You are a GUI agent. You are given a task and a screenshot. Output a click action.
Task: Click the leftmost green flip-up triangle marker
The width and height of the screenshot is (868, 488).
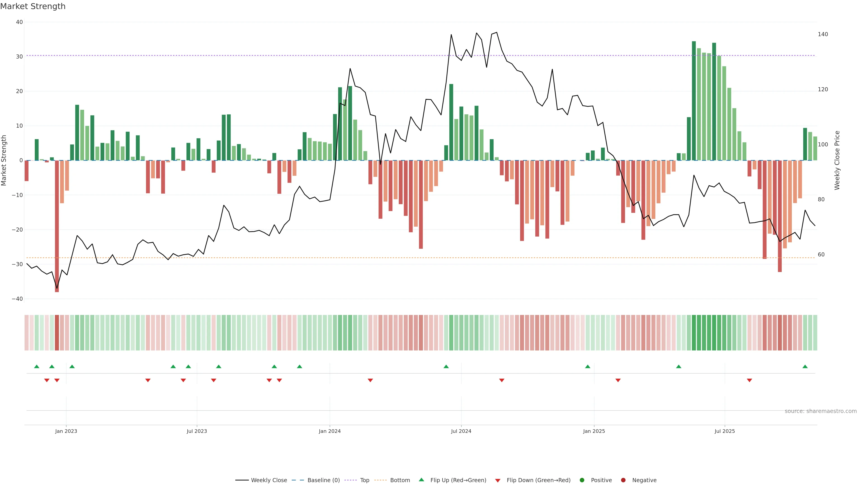(37, 366)
